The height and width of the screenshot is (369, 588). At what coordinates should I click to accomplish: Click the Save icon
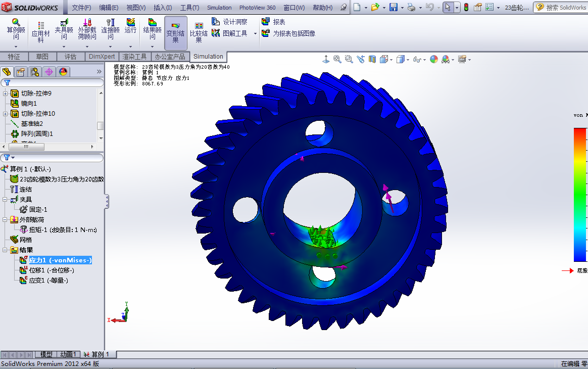tap(393, 7)
